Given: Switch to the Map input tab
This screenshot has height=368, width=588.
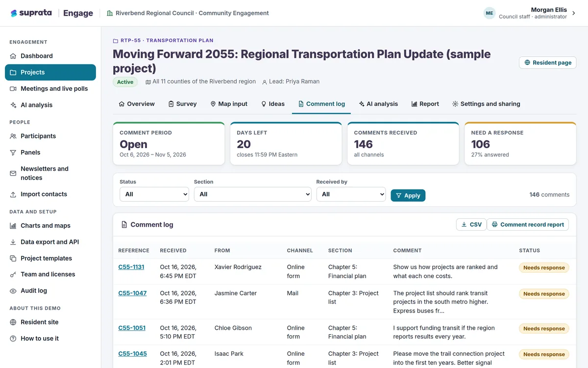Looking at the screenshot, I should (x=229, y=104).
